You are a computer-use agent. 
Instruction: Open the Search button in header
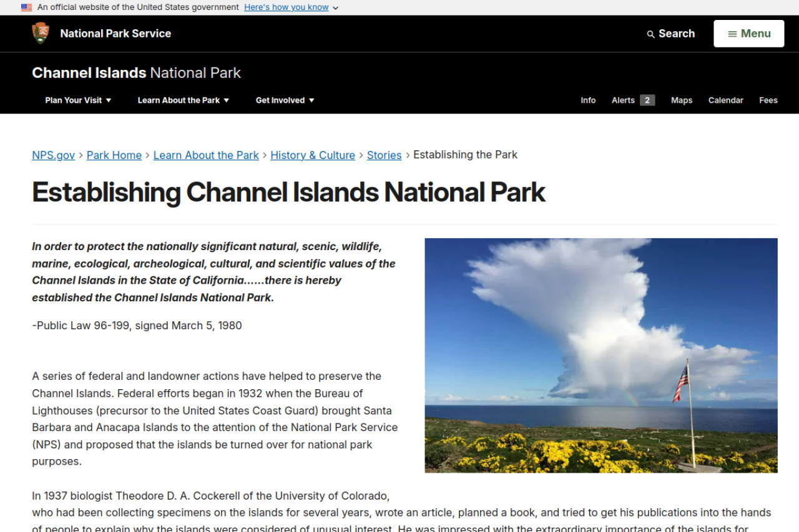click(671, 34)
